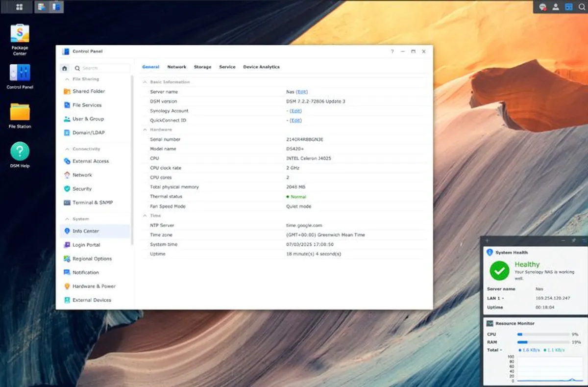Open the top bar search magnifier
Viewport: 588px width, 387px height.
click(x=582, y=7)
